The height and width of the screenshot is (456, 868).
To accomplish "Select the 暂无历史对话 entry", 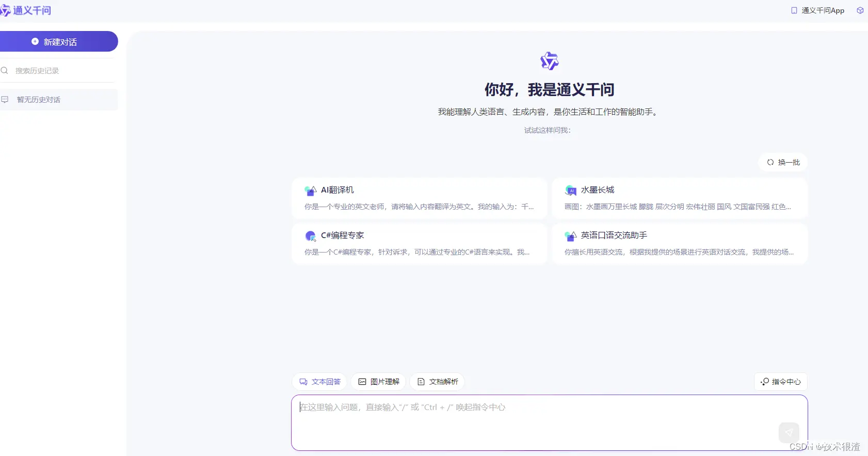I will click(58, 100).
